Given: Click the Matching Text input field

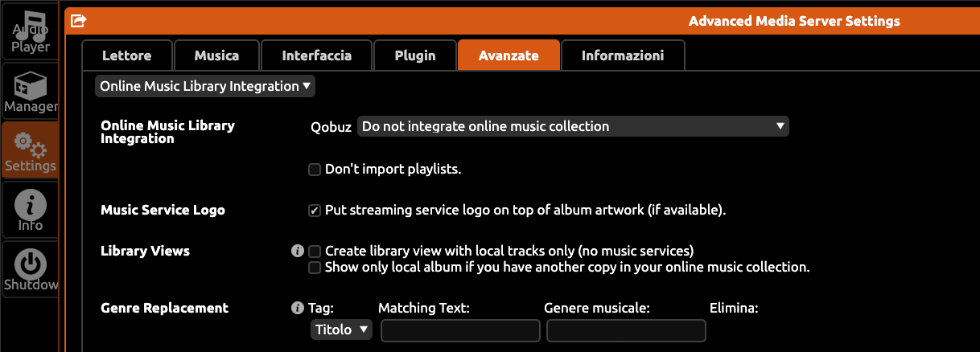Looking at the screenshot, I should click(x=461, y=330).
